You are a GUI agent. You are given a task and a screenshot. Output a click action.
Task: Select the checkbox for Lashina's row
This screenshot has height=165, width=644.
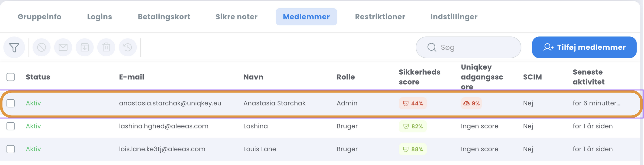[10, 126]
